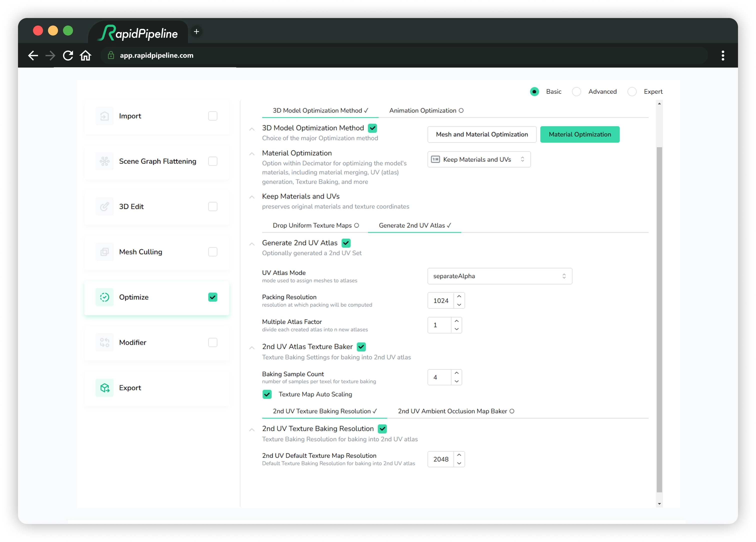Open 2nd UV Texture Baking Resolution tab
This screenshot has height=542, width=756.
point(325,411)
